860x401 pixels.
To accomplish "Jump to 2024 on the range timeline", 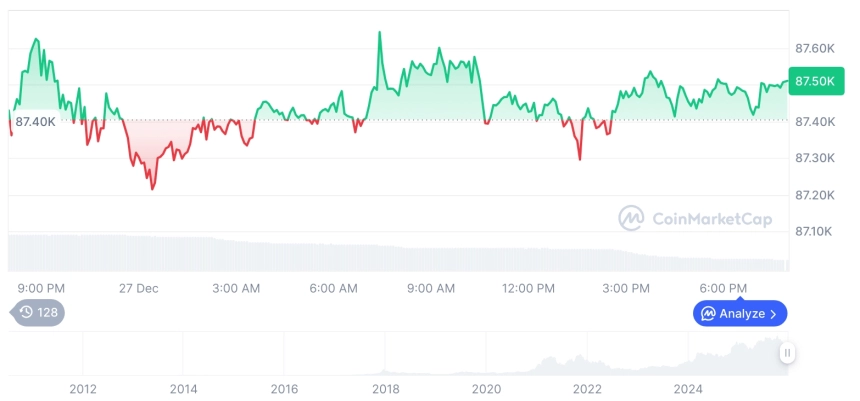I will [688, 388].
